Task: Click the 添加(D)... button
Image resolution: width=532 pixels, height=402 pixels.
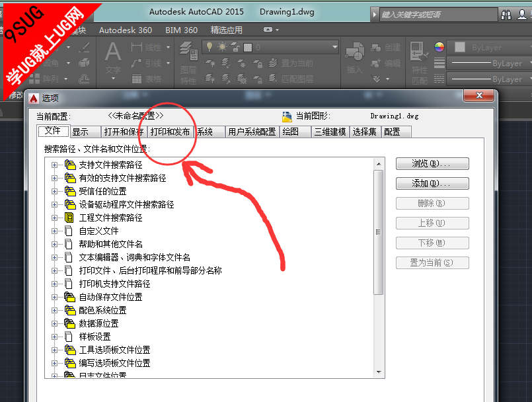Action: coord(432,184)
